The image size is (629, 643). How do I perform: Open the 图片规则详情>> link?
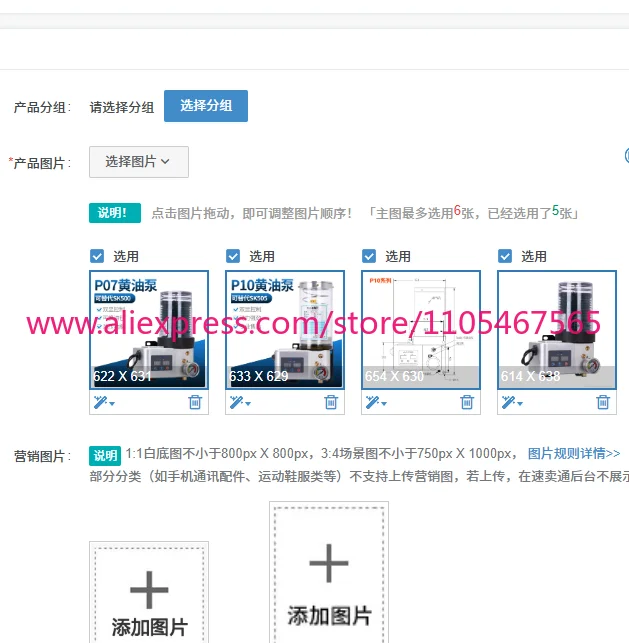tap(574, 454)
